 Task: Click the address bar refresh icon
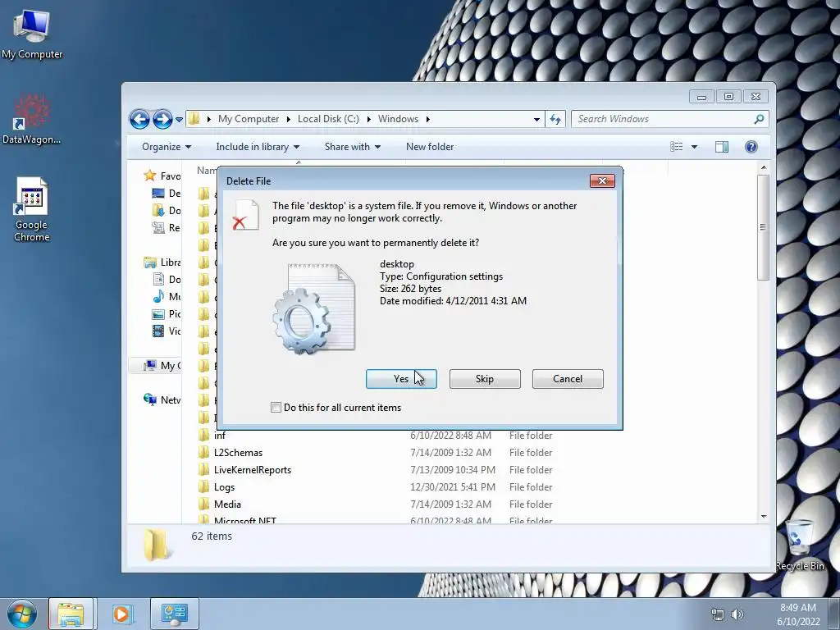click(x=555, y=119)
